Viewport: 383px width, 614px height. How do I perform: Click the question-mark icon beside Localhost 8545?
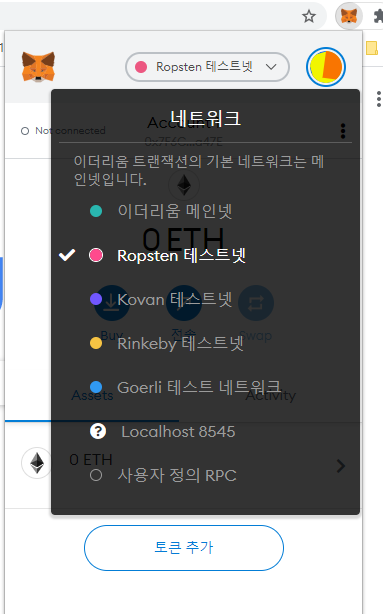(98, 432)
